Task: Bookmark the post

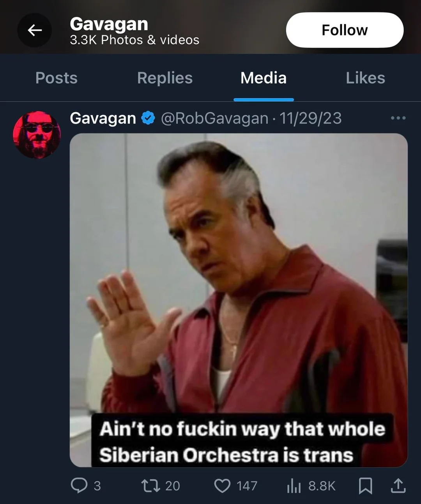Action: pyautogui.click(x=365, y=485)
